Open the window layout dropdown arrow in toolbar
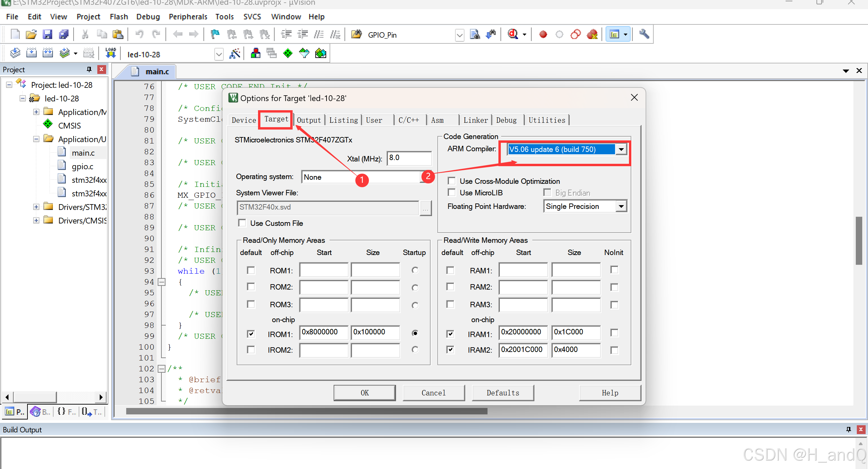 (x=626, y=35)
